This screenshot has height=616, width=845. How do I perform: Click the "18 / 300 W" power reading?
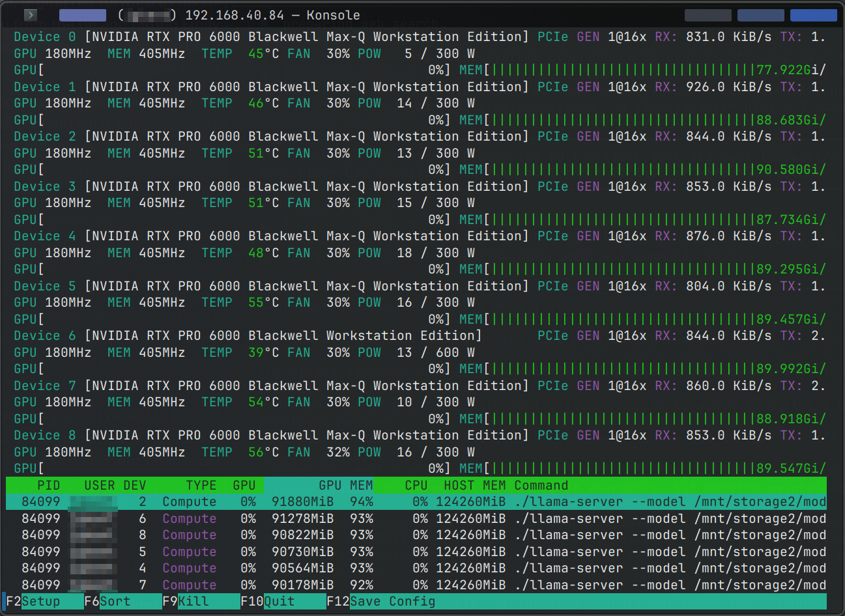(x=436, y=253)
